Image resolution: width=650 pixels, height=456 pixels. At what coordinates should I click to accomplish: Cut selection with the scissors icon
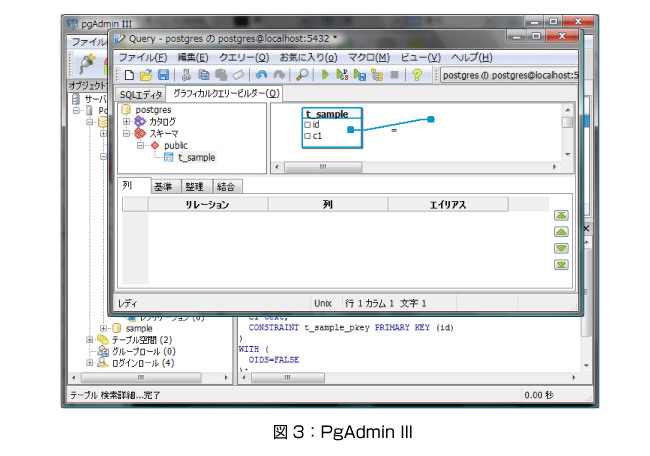pos(186,75)
